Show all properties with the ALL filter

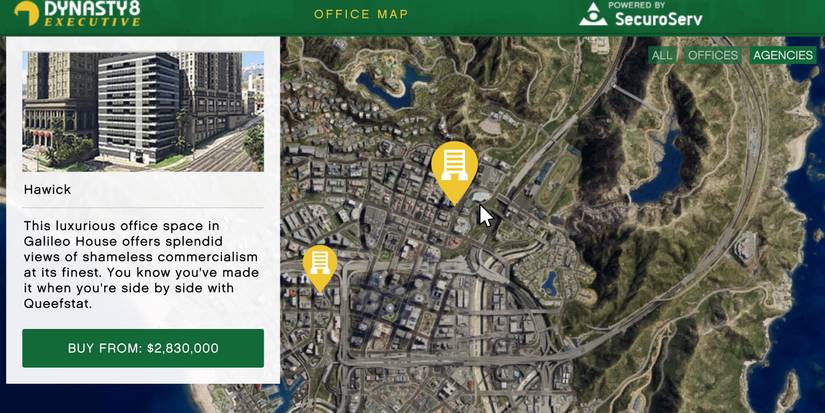tap(662, 55)
